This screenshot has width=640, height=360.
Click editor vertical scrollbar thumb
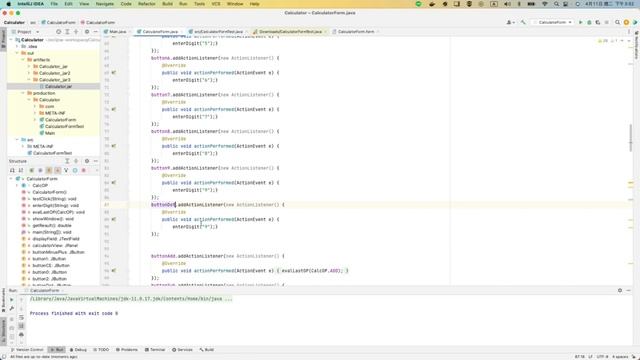tap(631, 138)
